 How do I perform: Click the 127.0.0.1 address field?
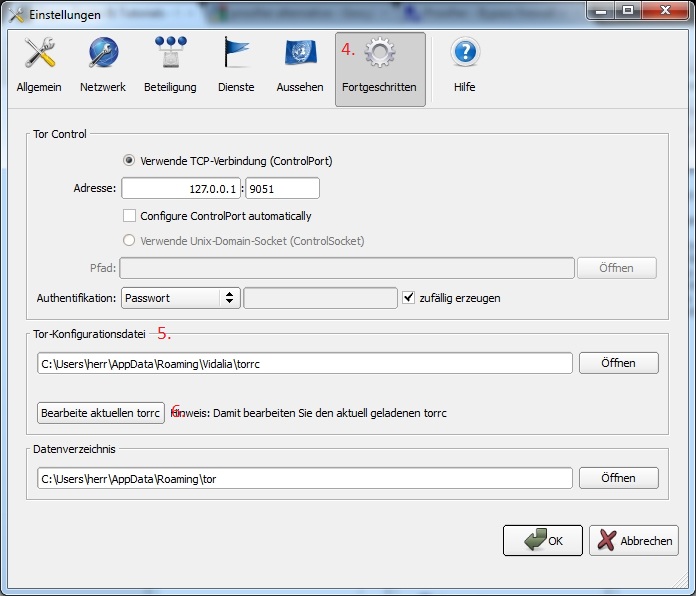[181, 188]
